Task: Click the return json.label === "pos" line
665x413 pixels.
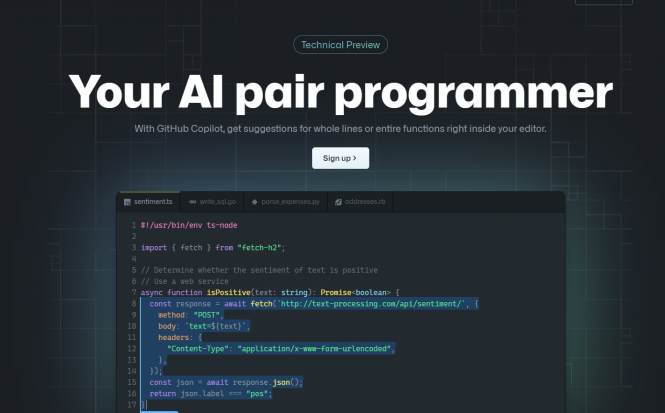Action: [211, 393]
